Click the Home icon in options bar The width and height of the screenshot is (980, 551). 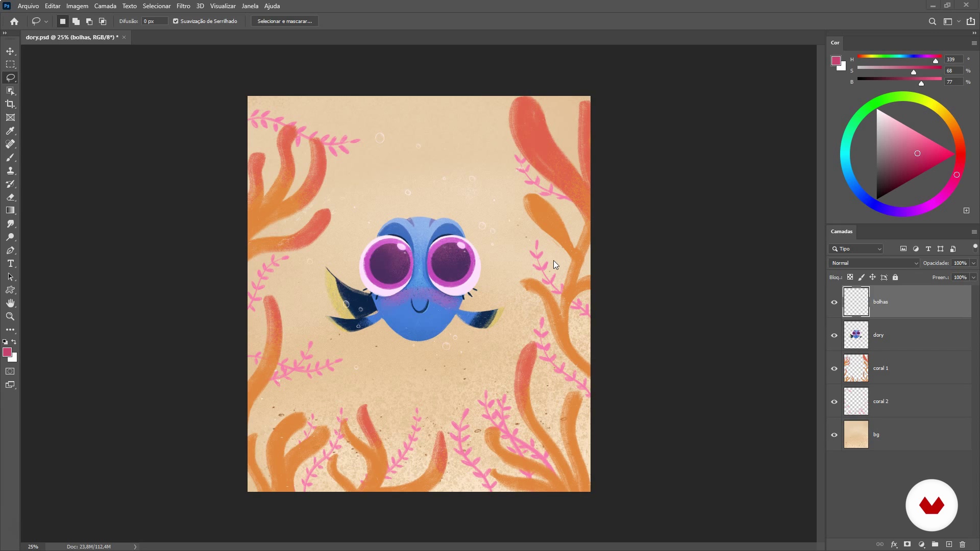[14, 21]
